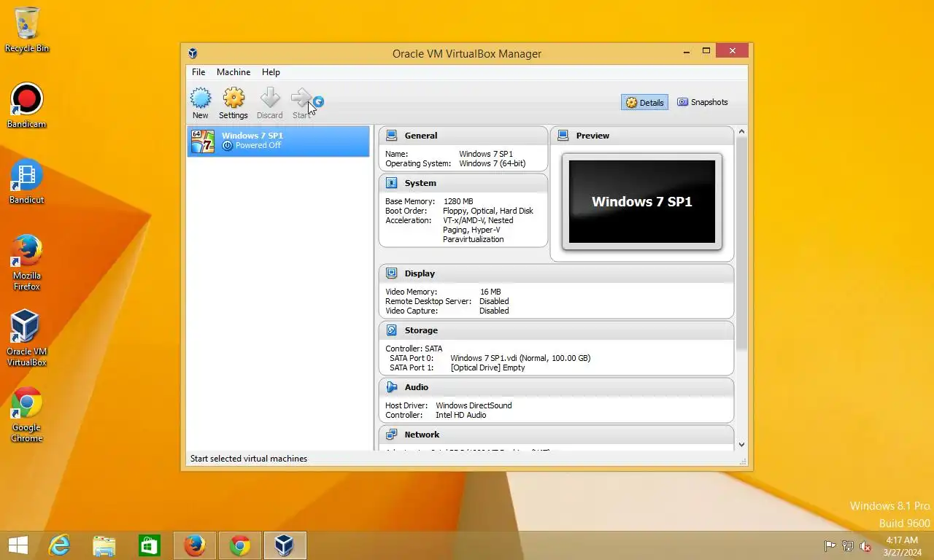Click the General section icon

click(391, 136)
